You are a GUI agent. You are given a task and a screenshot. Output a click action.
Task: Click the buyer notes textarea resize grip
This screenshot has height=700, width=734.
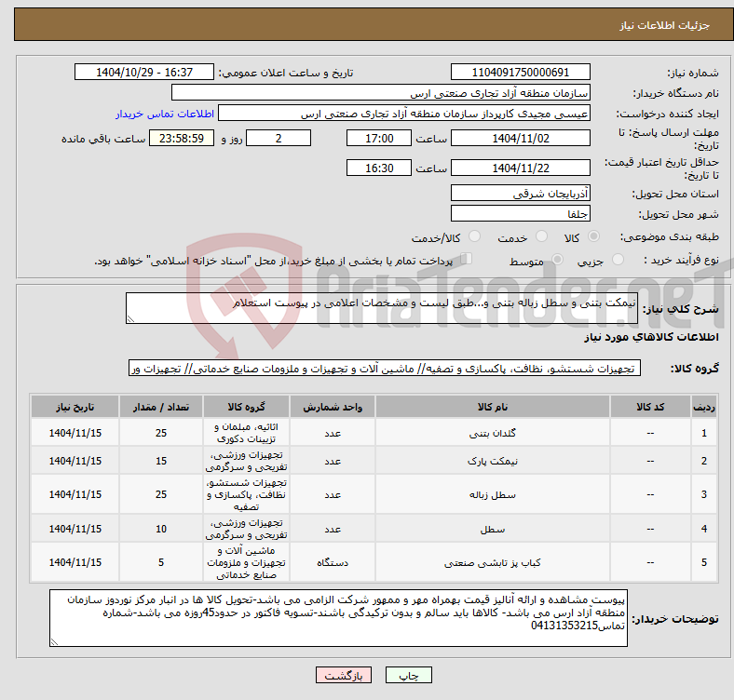point(54,642)
